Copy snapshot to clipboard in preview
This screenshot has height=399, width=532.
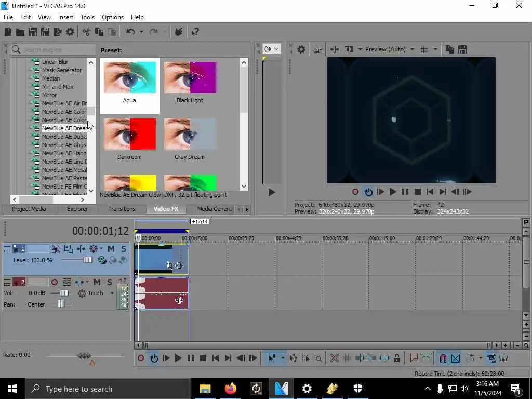(449, 49)
